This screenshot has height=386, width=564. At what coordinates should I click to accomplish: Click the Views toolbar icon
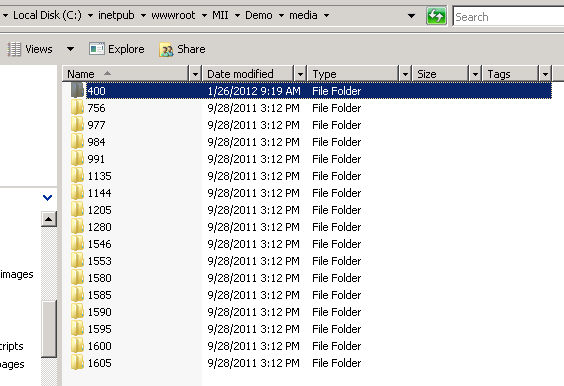[x=14, y=49]
